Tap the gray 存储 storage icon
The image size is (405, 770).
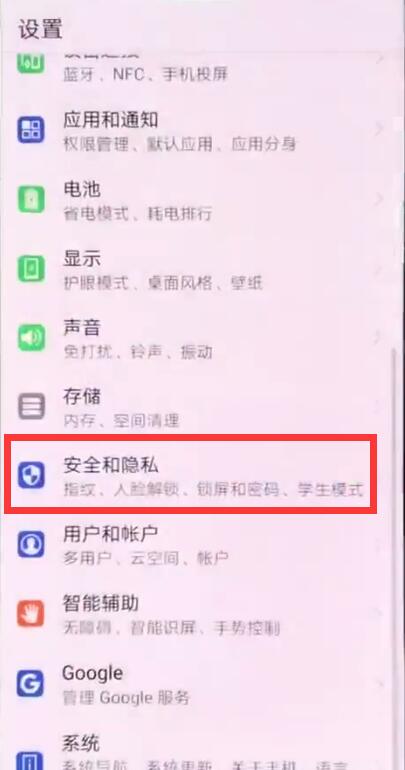[31, 406]
